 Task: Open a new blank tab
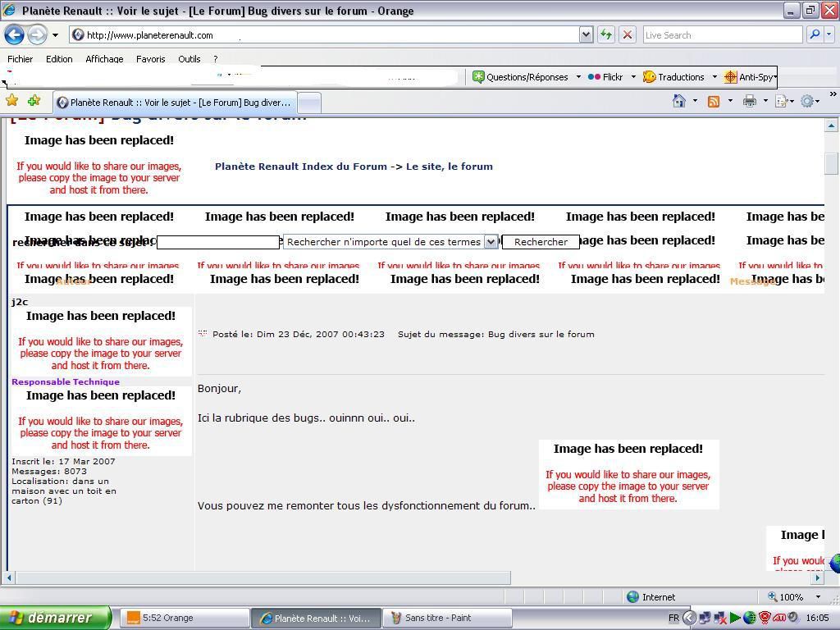[x=309, y=103]
